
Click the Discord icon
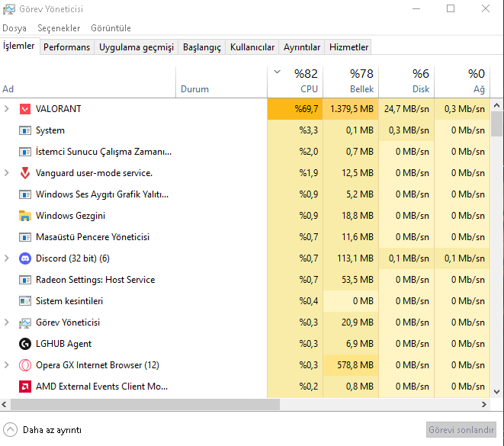(x=25, y=258)
